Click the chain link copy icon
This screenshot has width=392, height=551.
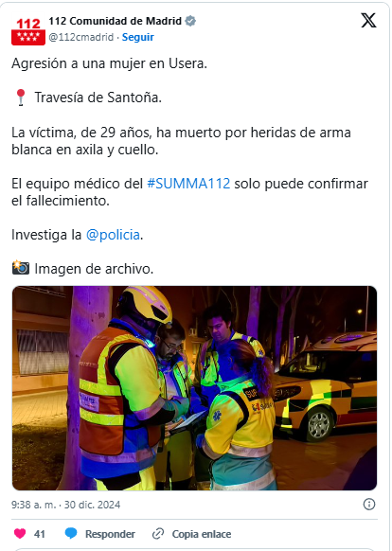pyautogui.click(x=158, y=534)
